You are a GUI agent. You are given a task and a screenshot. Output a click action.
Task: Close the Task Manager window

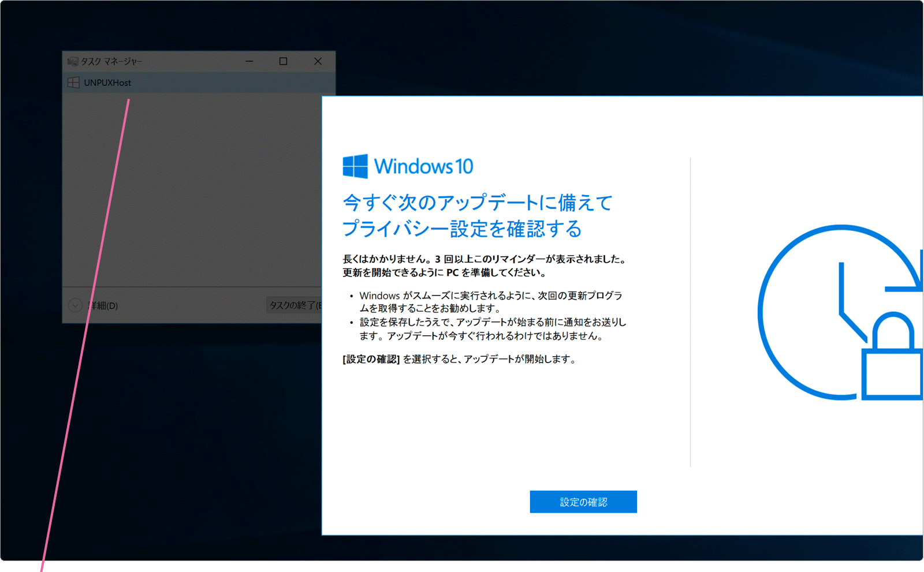(318, 61)
